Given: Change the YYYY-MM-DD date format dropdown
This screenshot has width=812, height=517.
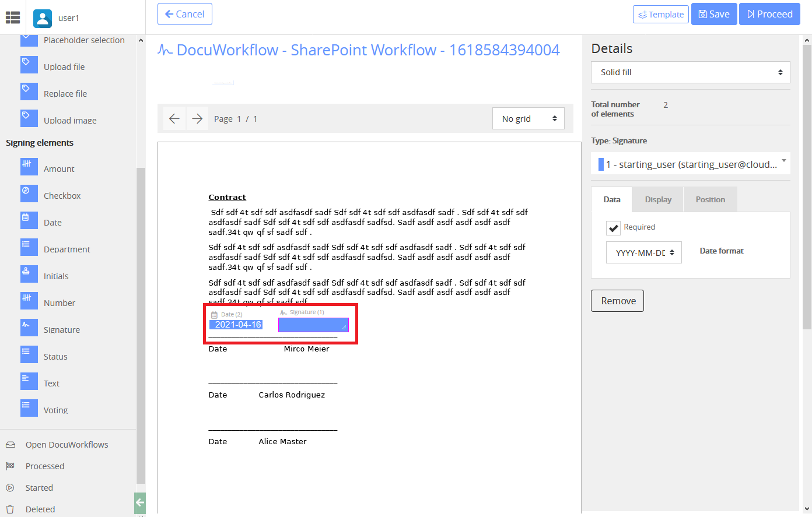Looking at the screenshot, I should (644, 252).
